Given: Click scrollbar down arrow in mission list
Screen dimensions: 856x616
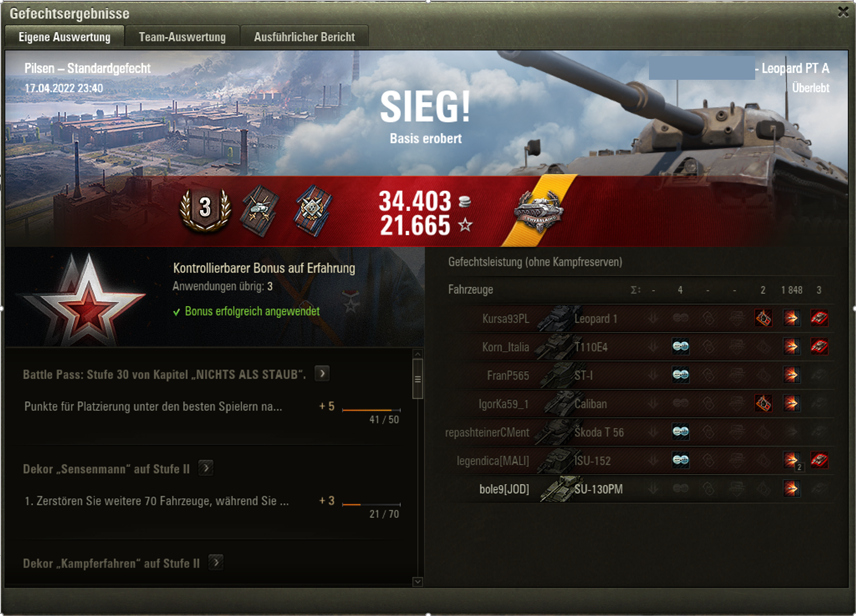Looking at the screenshot, I should coord(418,582).
